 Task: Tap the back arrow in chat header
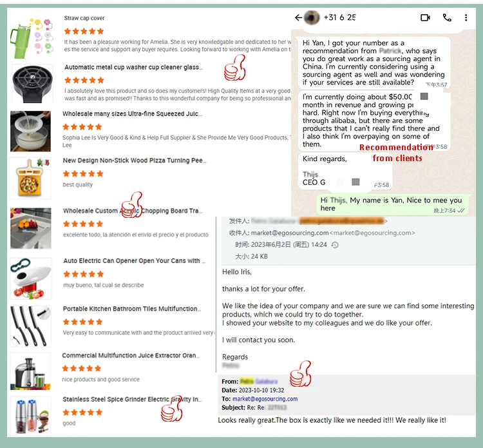pyautogui.click(x=298, y=17)
